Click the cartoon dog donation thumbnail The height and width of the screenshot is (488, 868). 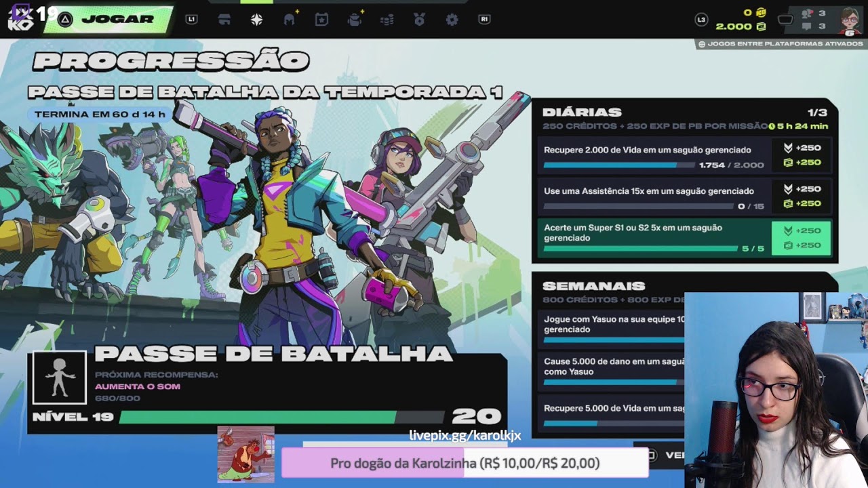click(x=245, y=455)
